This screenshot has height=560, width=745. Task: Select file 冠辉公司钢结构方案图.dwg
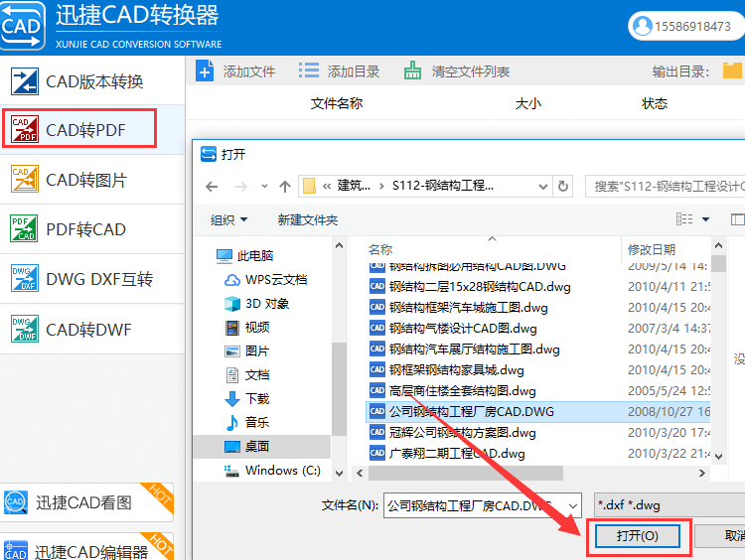coord(537,433)
